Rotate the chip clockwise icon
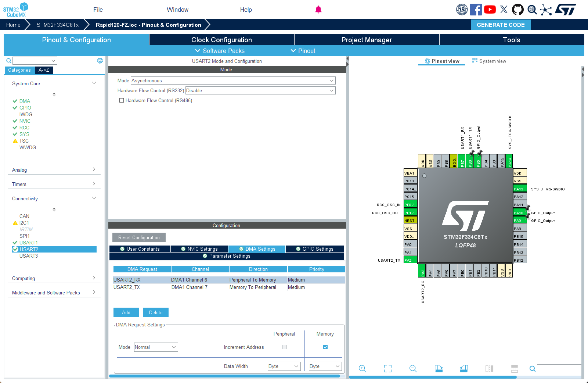This screenshot has height=383, width=588. click(439, 369)
